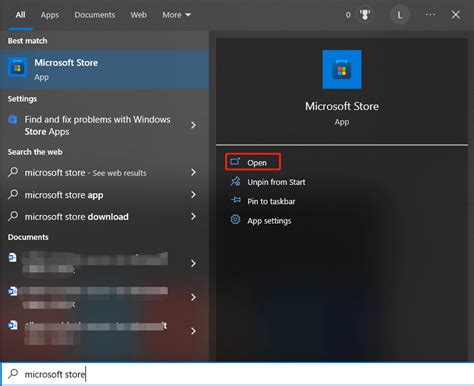474x386 pixels.
Task: Click the 'Settings' section heading
Action: 22,99
